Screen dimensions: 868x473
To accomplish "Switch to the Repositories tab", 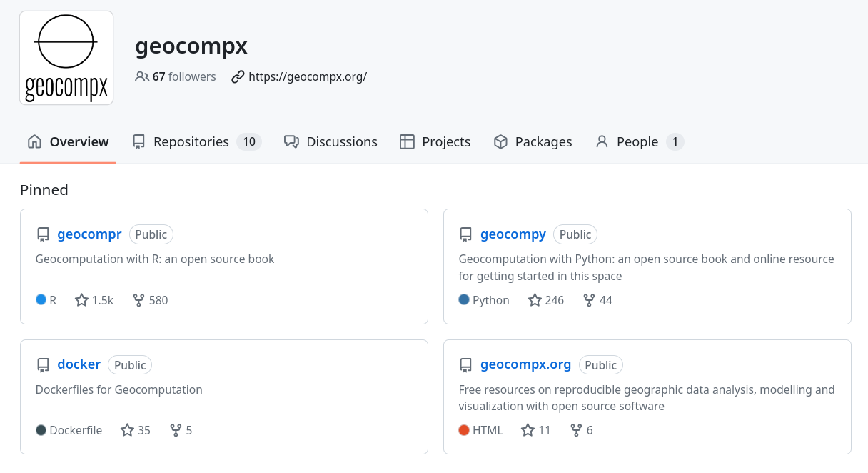I will tap(191, 141).
